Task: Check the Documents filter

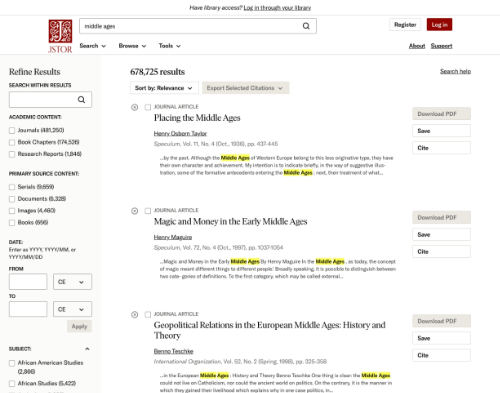Action: click(12, 199)
